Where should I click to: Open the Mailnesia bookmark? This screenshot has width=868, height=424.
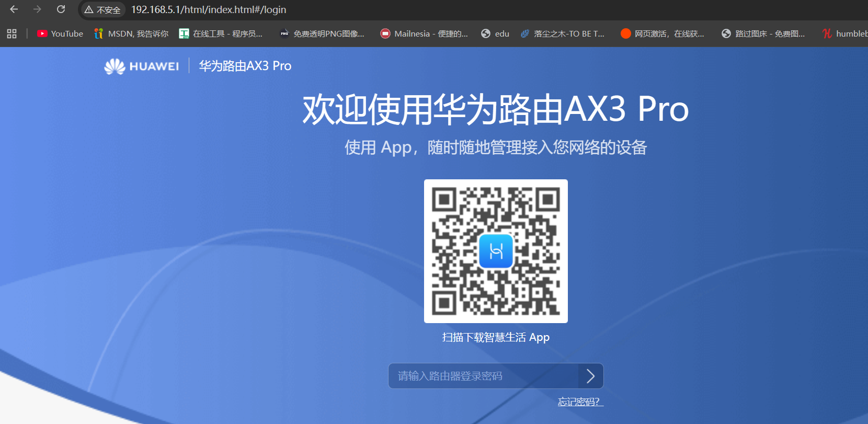click(424, 33)
